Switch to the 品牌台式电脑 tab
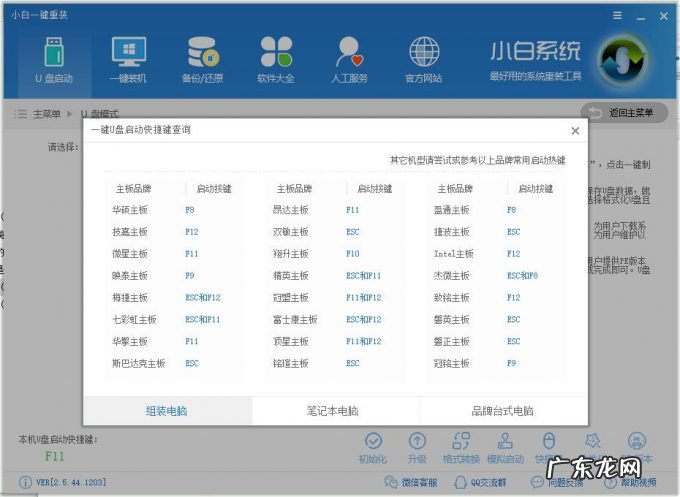Screen dimensions: 680x497 point(503,411)
